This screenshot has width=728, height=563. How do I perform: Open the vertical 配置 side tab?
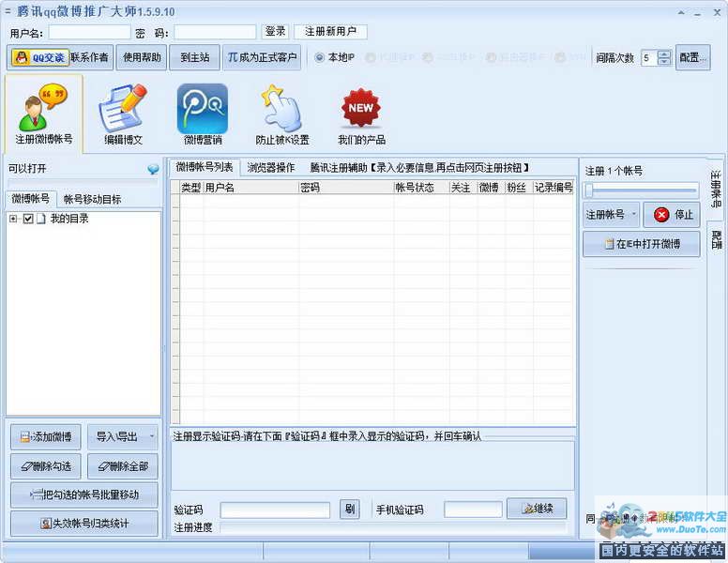click(x=716, y=239)
